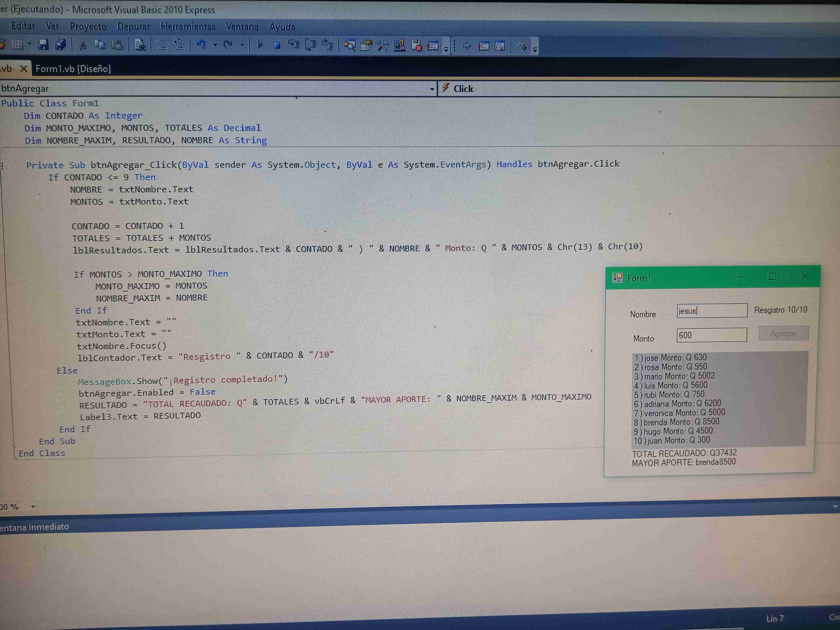
Task: Open the editor zoom percentage dropdown
Action: 33,507
